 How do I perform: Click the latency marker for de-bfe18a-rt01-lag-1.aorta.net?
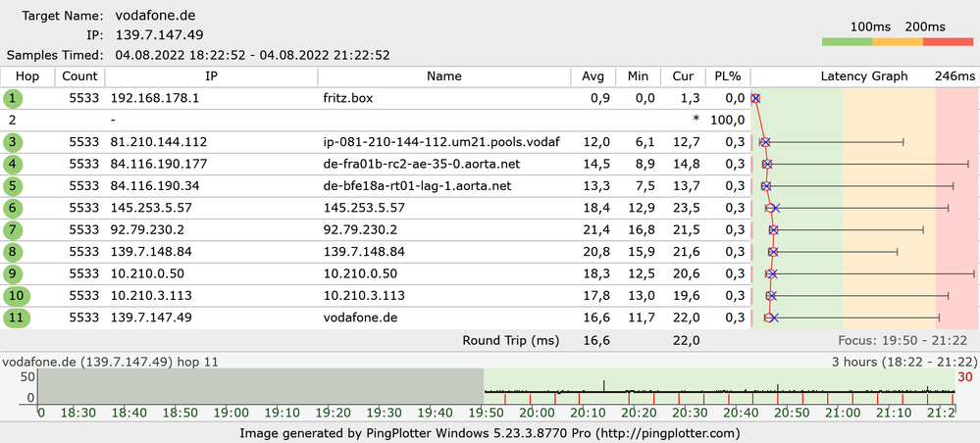[x=766, y=186]
